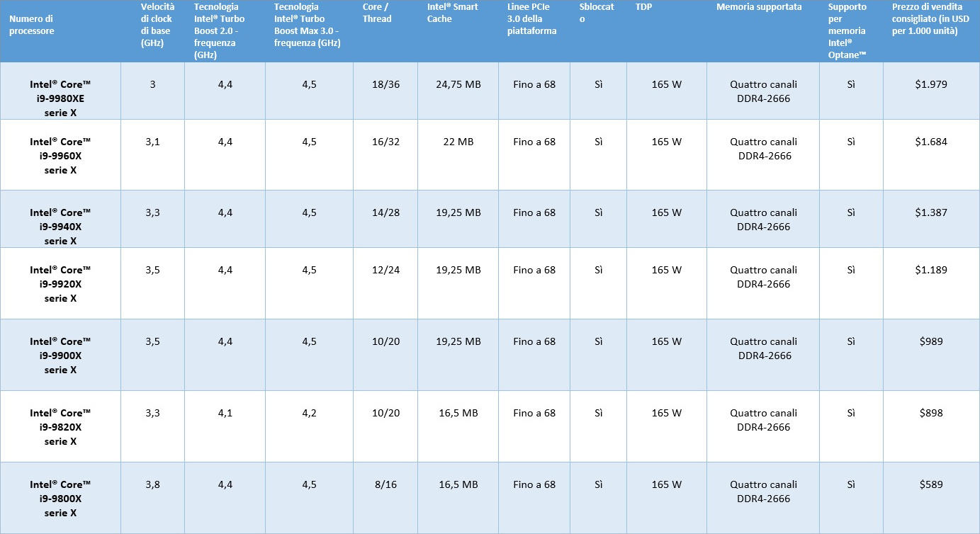The width and height of the screenshot is (980, 534).
Task: Click base clock 3,5 in the i9-9920X row
Action: (152, 270)
